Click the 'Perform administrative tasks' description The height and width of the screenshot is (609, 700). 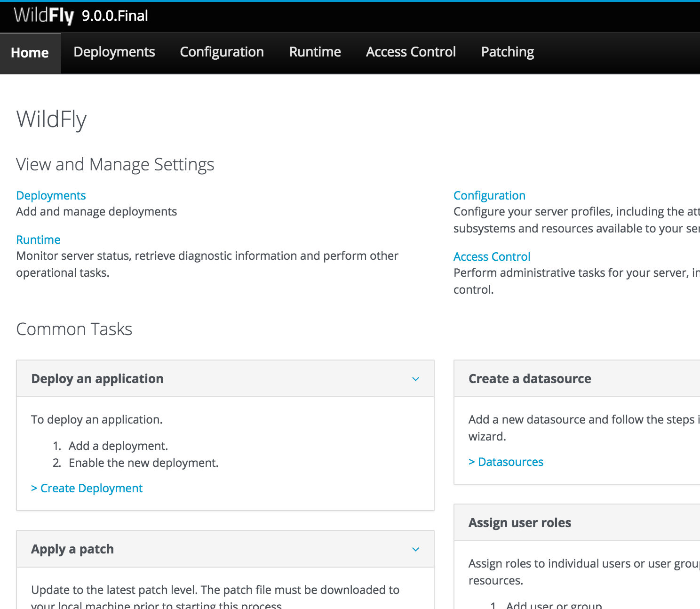[x=577, y=281]
